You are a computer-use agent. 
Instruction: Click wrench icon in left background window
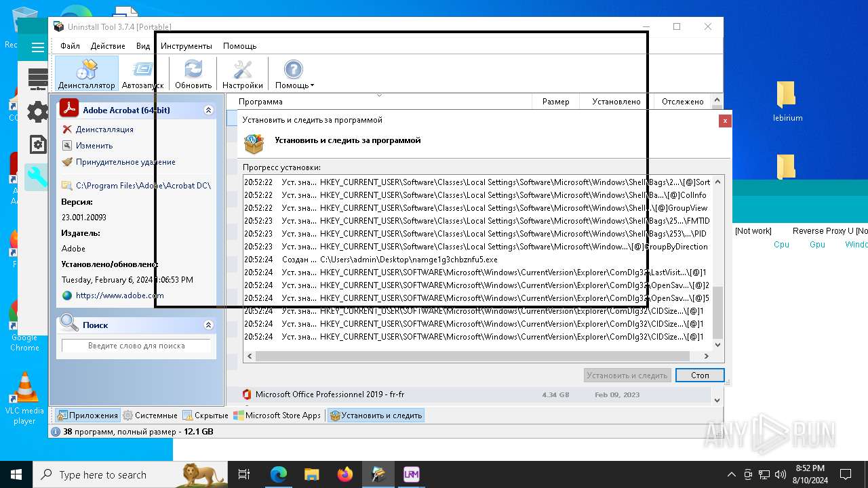(x=37, y=178)
